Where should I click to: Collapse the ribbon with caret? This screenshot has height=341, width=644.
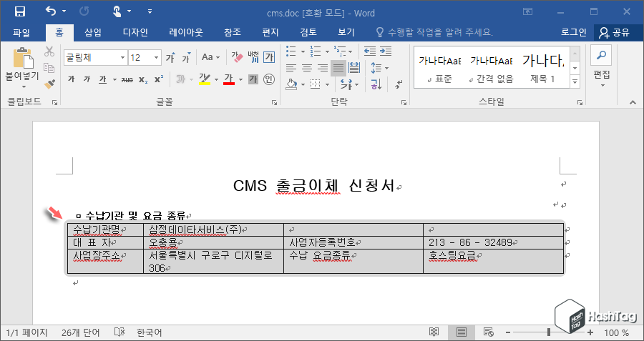click(x=633, y=103)
